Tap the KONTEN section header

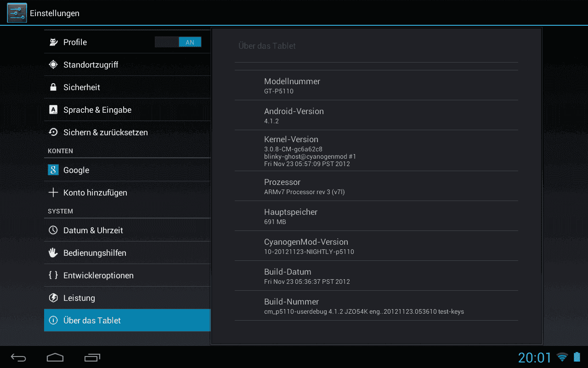point(60,151)
